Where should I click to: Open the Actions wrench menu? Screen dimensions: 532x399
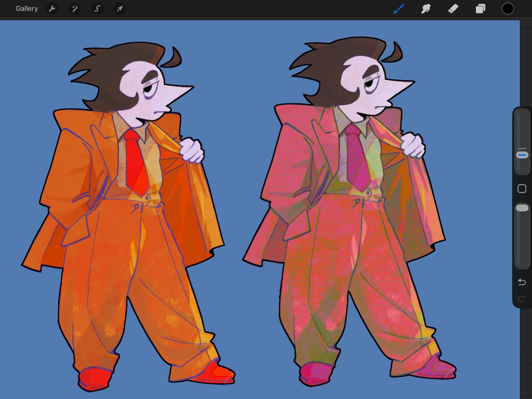tap(52, 8)
